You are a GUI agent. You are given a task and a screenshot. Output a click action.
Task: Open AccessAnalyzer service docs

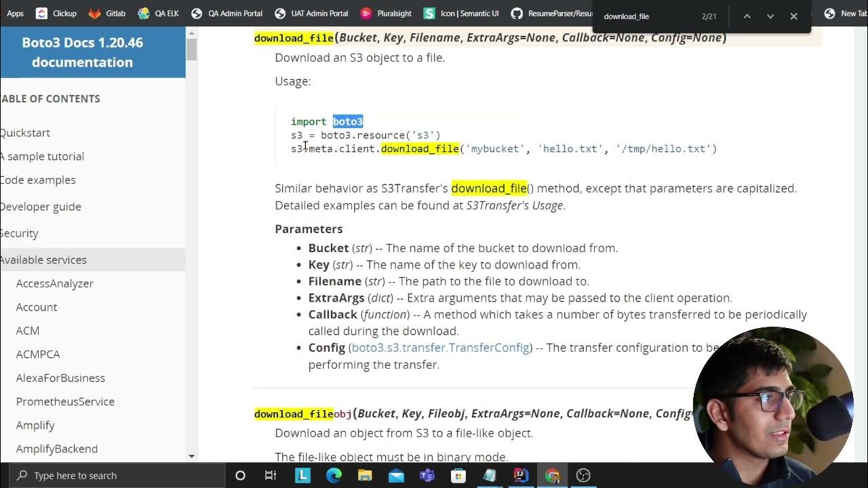coord(55,283)
